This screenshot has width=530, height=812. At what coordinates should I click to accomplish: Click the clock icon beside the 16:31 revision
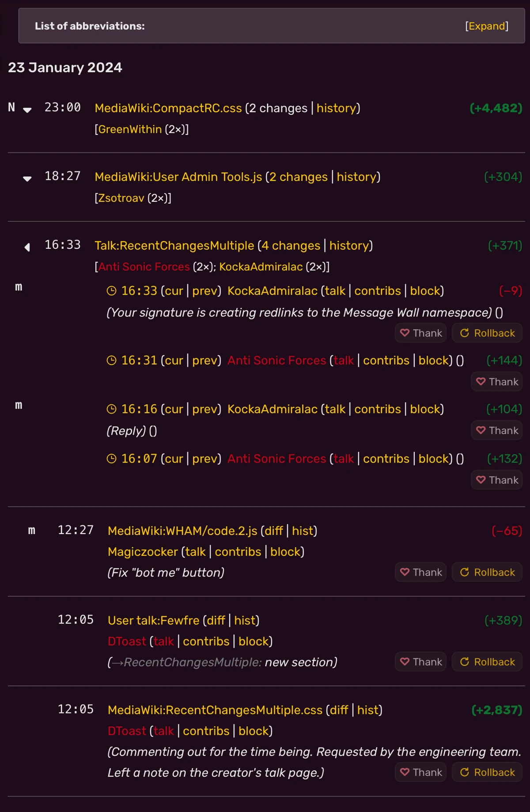pos(111,360)
